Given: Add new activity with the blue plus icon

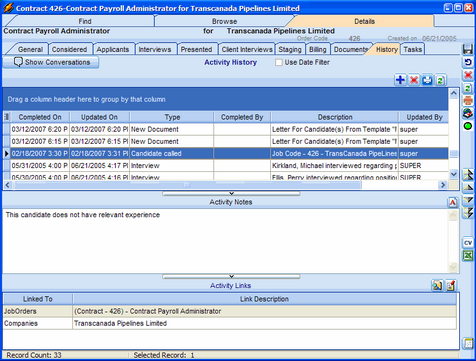Looking at the screenshot, I should coord(400,80).
